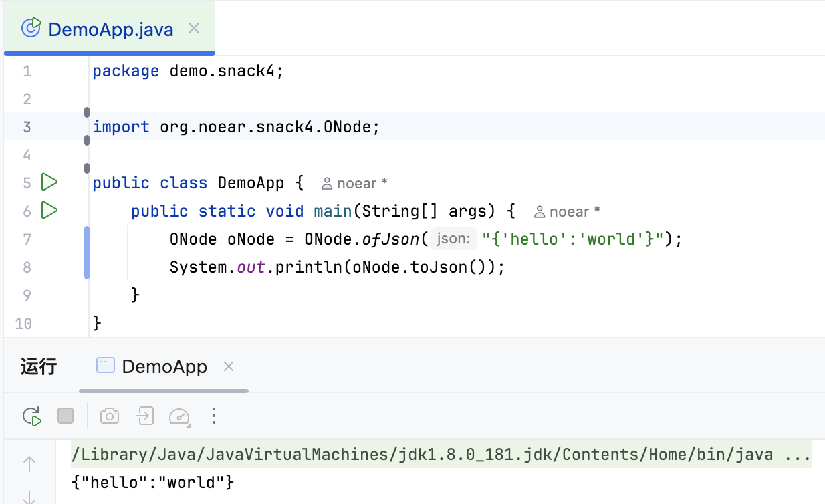Click the down arrow beside console output

click(x=29, y=496)
